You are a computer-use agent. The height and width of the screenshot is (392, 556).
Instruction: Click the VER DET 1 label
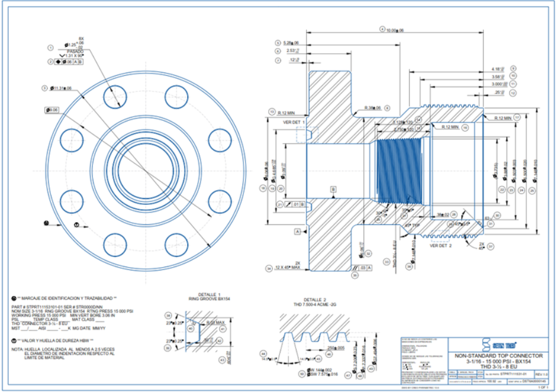pyautogui.click(x=294, y=122)
